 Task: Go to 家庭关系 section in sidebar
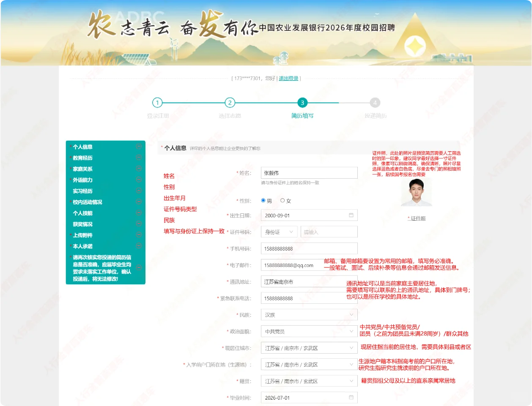click(82, 169)
